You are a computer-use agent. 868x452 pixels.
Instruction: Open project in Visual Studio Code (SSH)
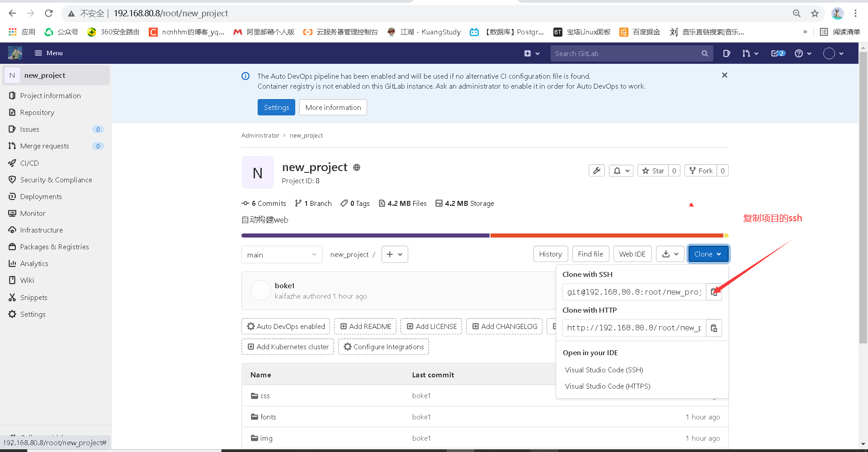tap(604, 370)
